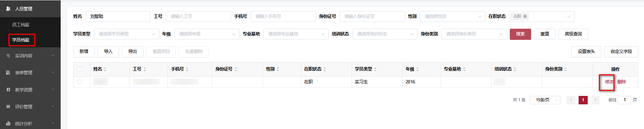
Task: Click the 重置密码 button
Action: pyautogui.click(x=161, y=51)
